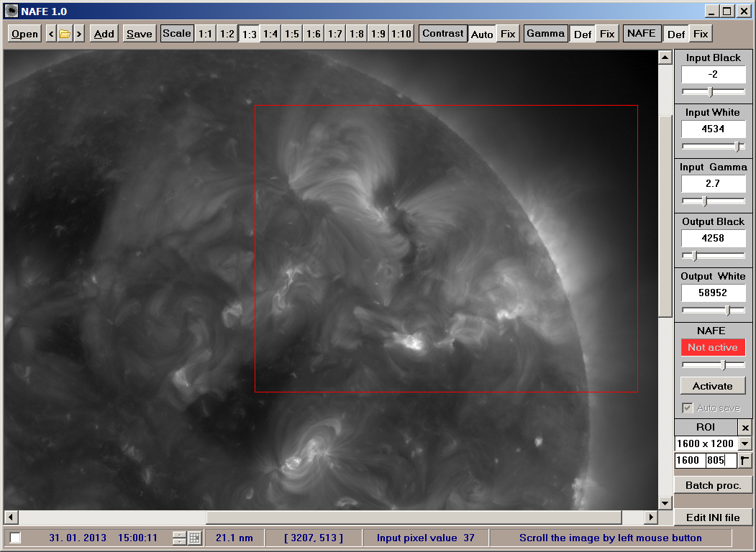756x552 pixels.
Task: Open the Batch proc. dialog
Action: 713,485
